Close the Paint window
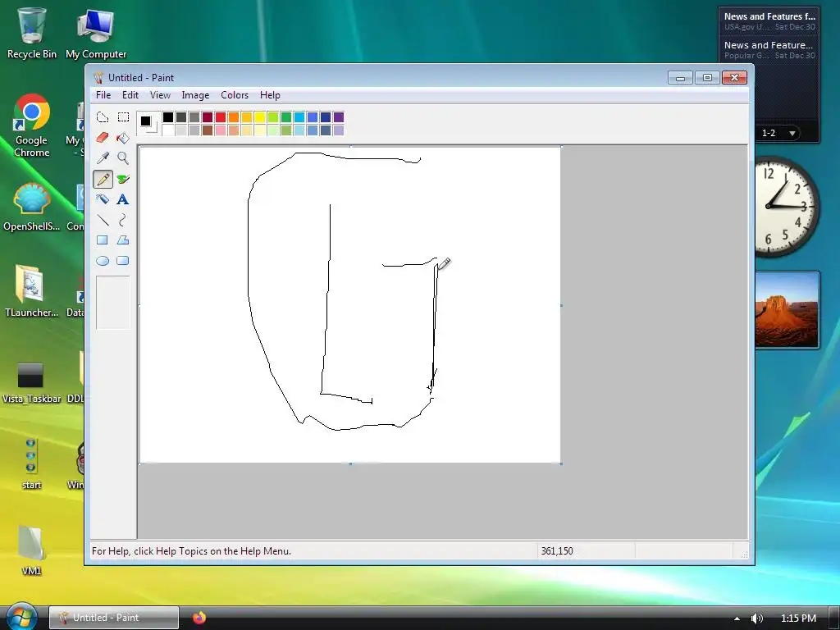840x630 pixels. point(734,78)
